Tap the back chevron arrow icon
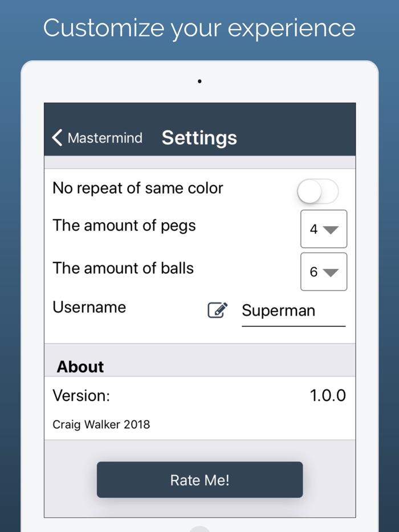399x532 pixels. click(x=57, y=138)
